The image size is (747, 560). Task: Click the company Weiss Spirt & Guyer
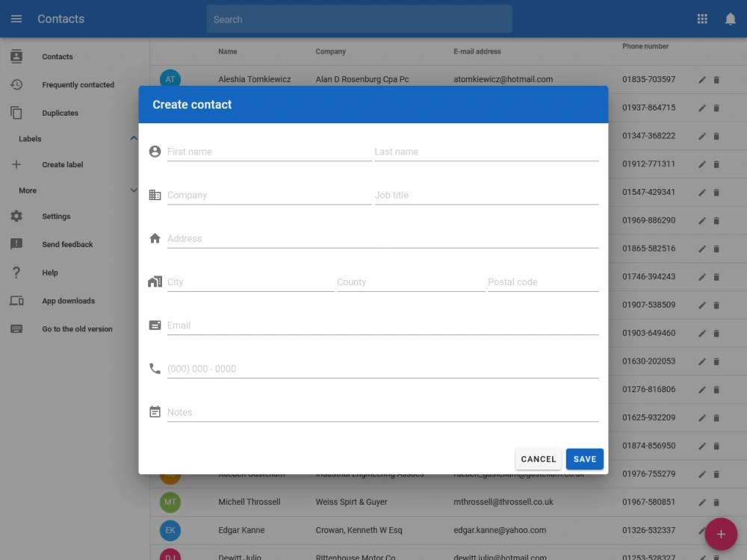[351, 502]
